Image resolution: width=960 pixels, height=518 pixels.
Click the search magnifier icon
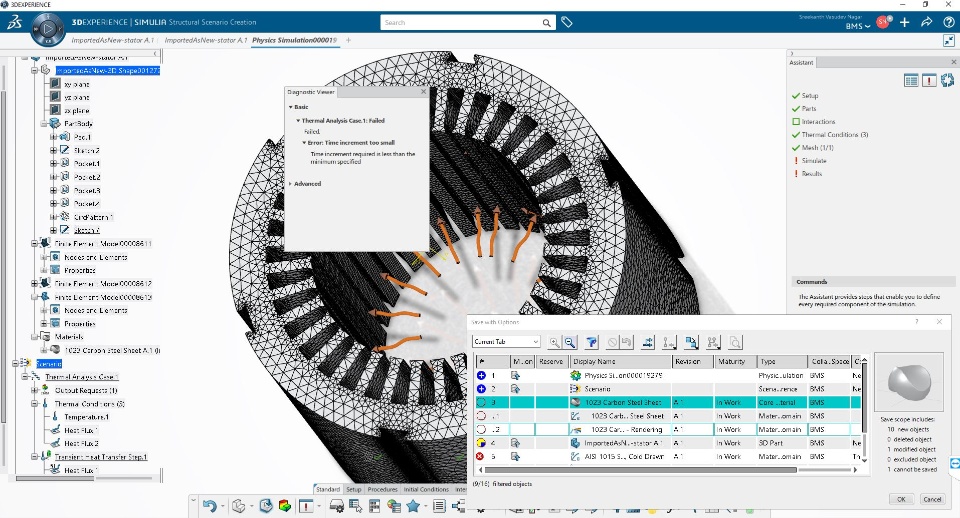546,23
